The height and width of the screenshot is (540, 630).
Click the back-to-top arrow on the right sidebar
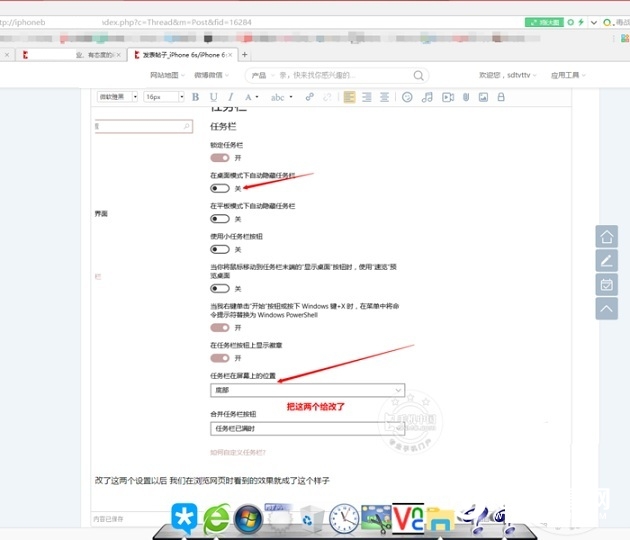tap(606, 309)
